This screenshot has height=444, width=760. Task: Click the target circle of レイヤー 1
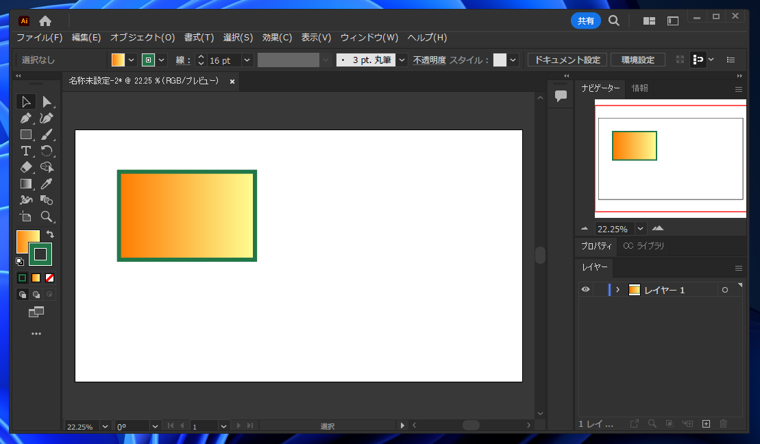point(725,290)
